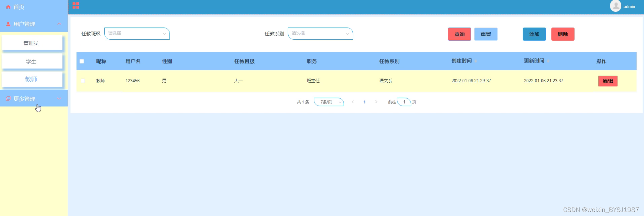Click page number 1 in pagination
Viewport: 644px width, 216px height.
pos(364,102)
